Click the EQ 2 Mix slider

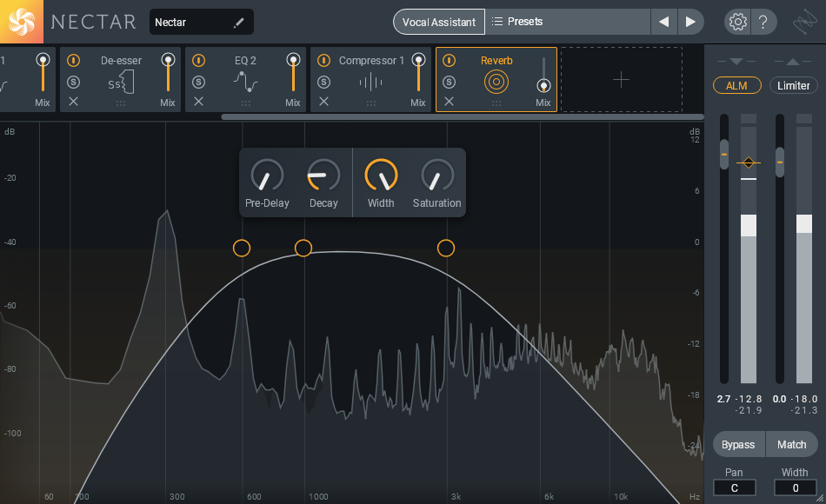293,73
